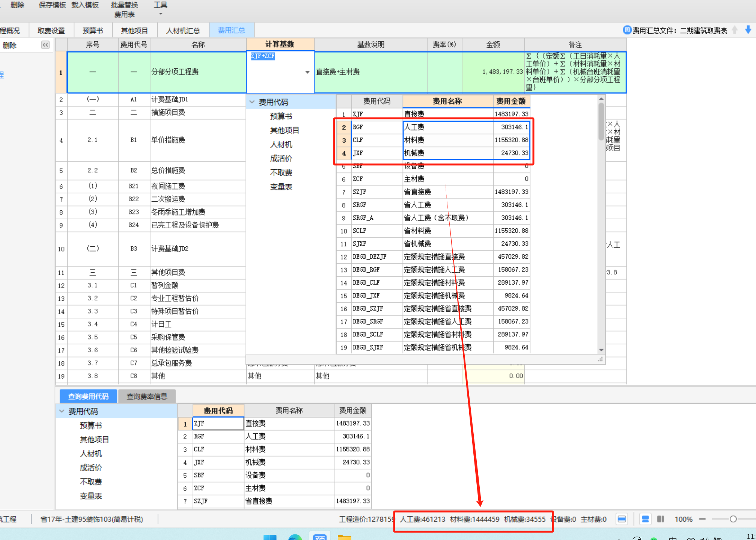Viewport: 756px width, 540px height.
Task: Collapse the 费用代码 tree in the popup
Action: (x=252, y=102)
